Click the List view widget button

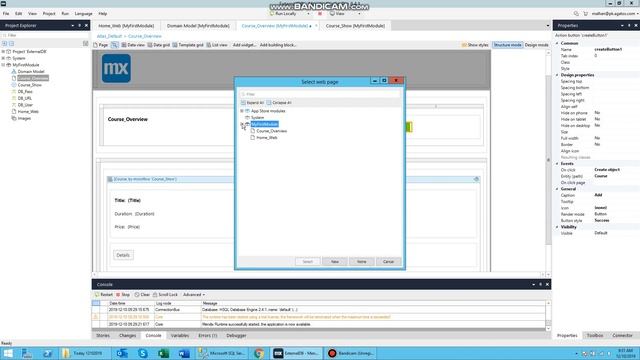click(x=217, y=45)
